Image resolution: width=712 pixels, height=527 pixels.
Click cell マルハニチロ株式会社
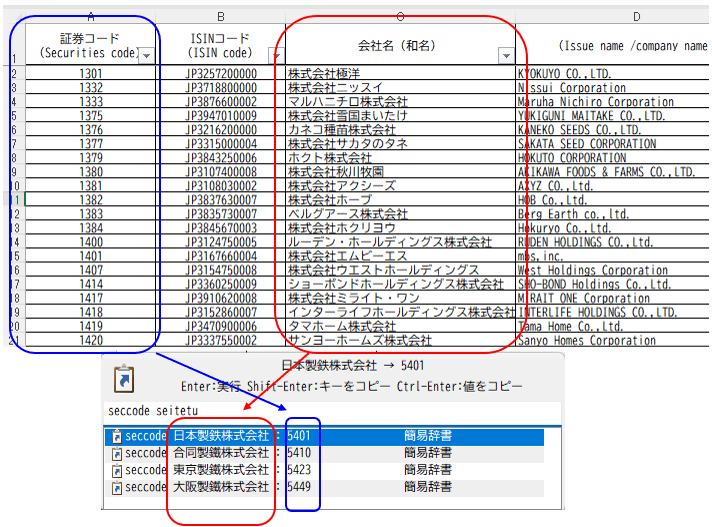(401, 102)
